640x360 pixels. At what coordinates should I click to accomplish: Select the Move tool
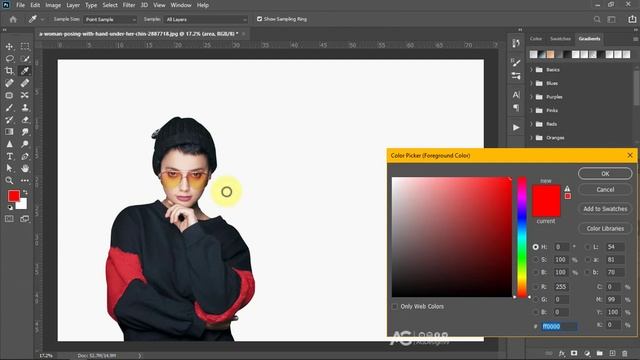point(9,47)
